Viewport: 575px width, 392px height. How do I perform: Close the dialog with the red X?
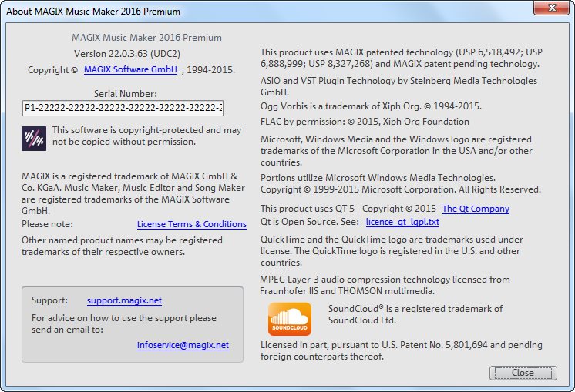click(x=551, y=8)
